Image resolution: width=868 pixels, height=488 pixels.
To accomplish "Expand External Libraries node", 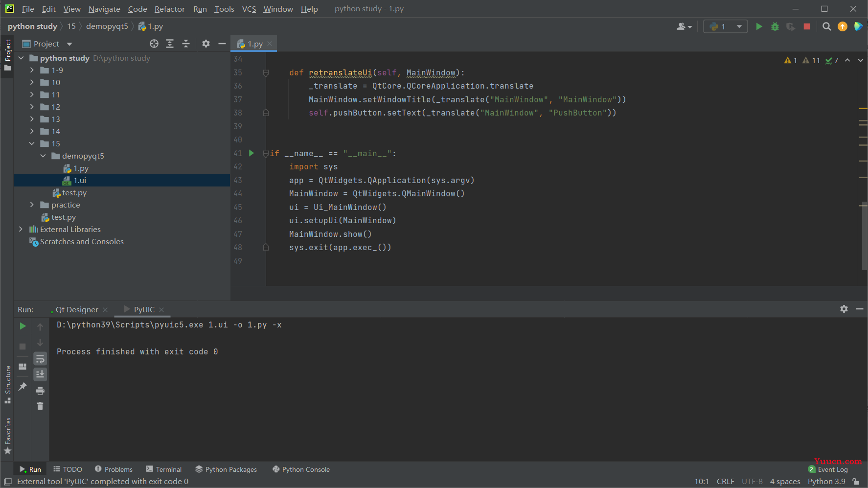I will tap(21, 229).
